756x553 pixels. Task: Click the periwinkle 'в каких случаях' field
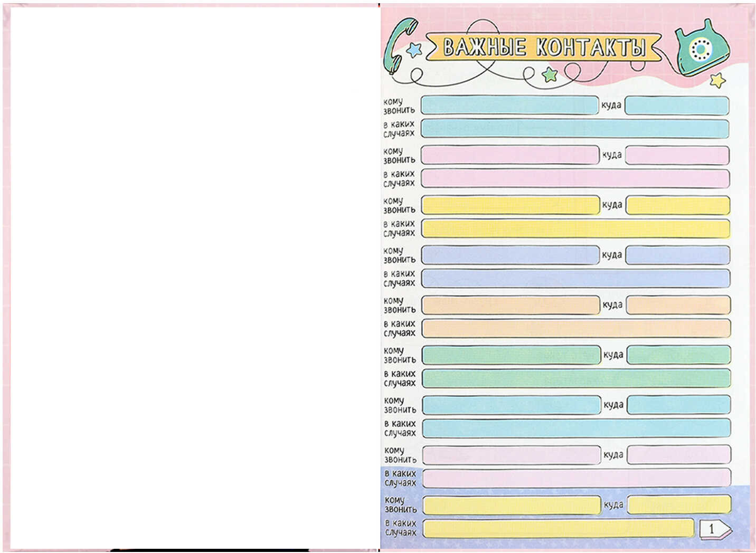575,278
